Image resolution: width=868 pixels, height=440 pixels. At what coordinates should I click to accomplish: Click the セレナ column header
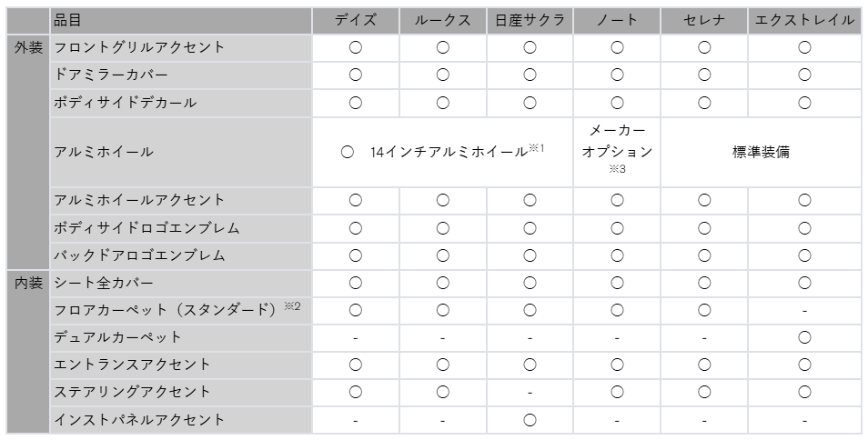(x=704, y=19)
